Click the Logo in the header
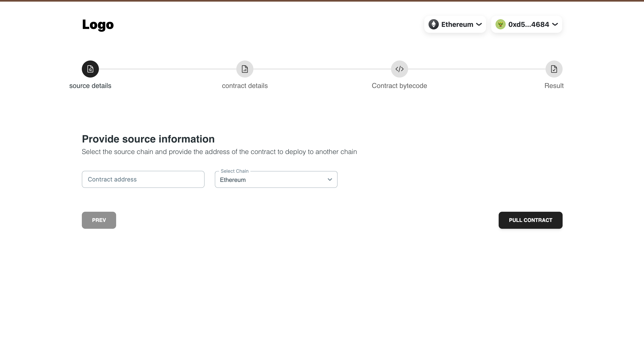 (x=98, y=24)
